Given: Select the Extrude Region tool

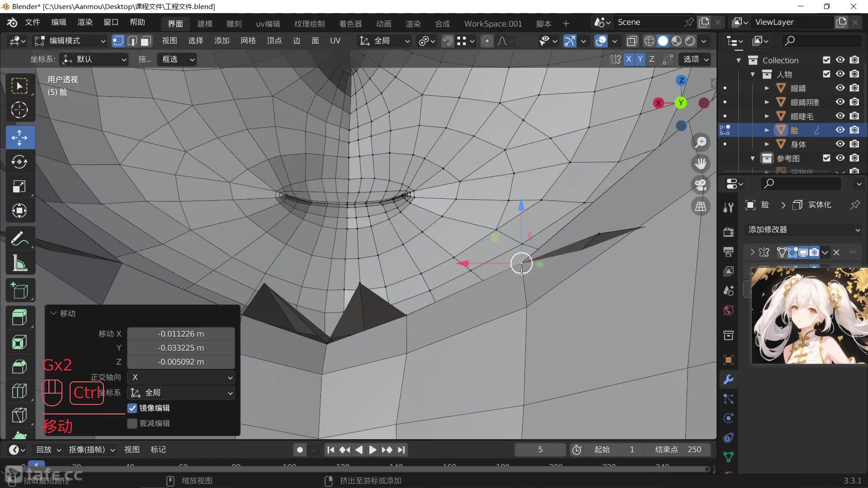Looking at the screenshot, I should pyautogui.click(x=19, y=318).
